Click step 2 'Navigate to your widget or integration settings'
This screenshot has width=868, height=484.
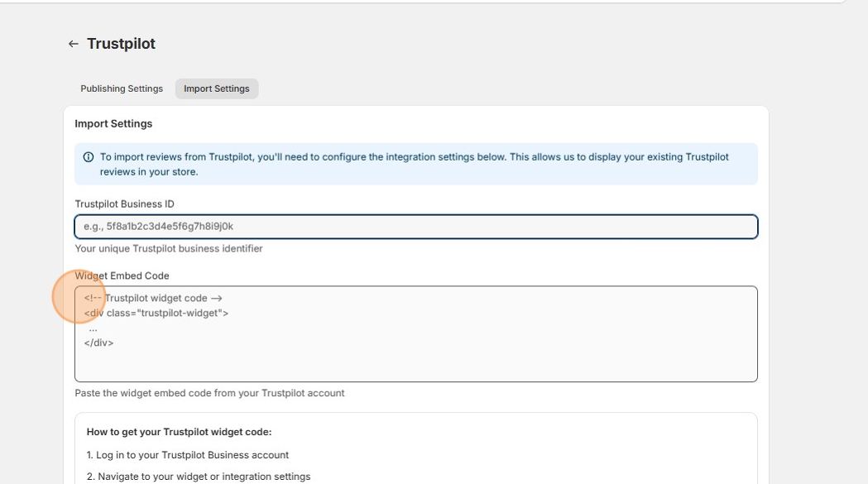[x=199, y=477]
